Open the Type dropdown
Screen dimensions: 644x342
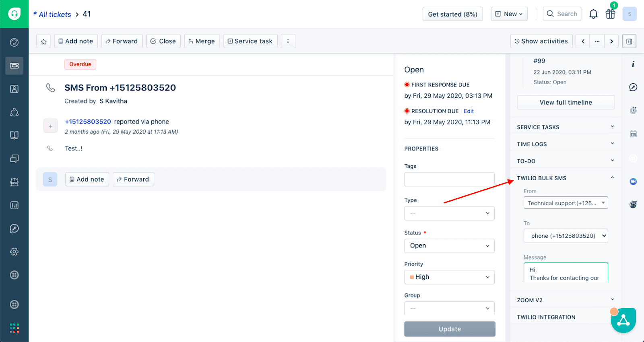[x=449, y=213]
